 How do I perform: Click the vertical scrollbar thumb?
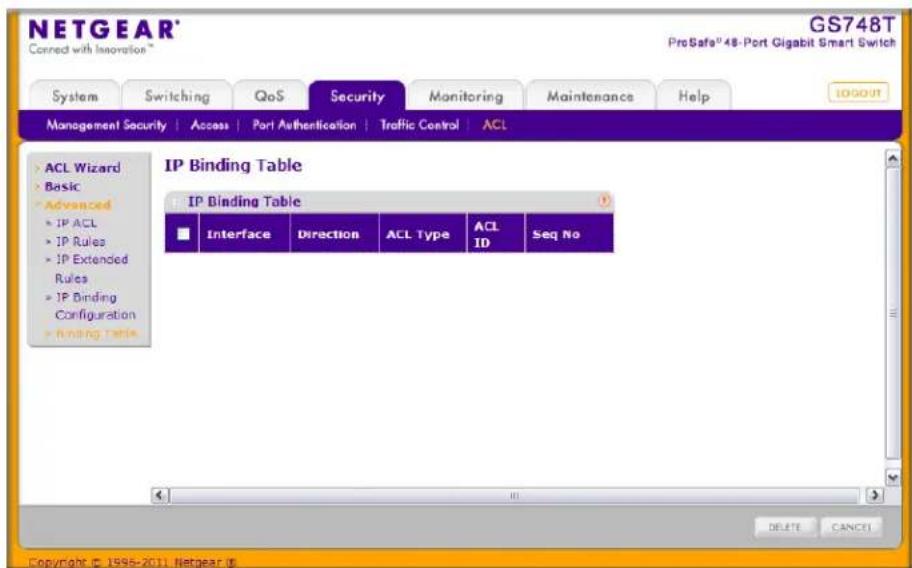pyautogui.click(x=892, y=314)
